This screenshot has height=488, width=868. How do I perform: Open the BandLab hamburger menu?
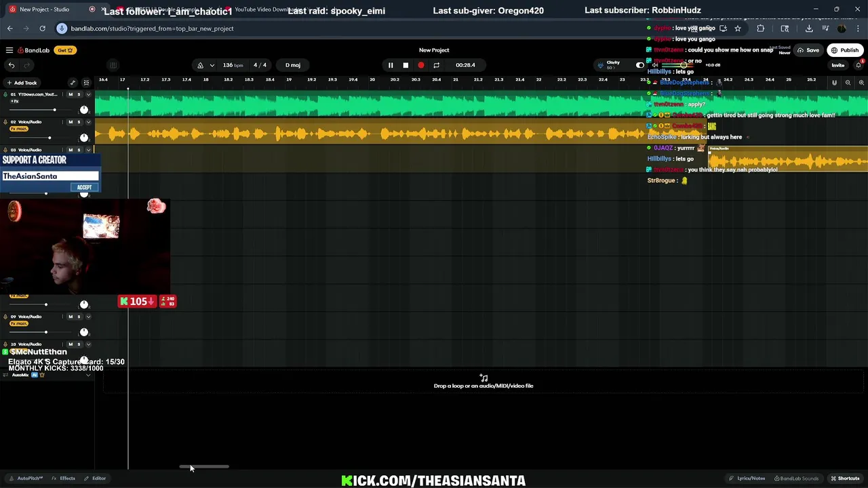point(9,50)
